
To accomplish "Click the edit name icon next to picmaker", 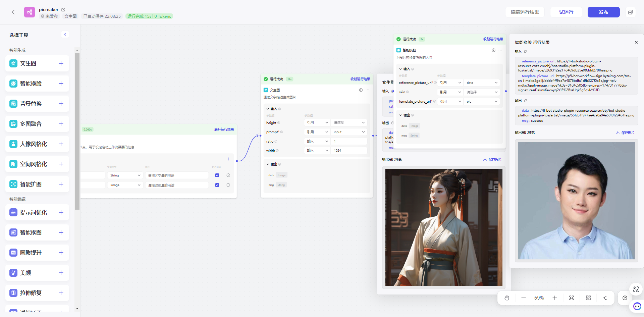I will click(63, 10).
